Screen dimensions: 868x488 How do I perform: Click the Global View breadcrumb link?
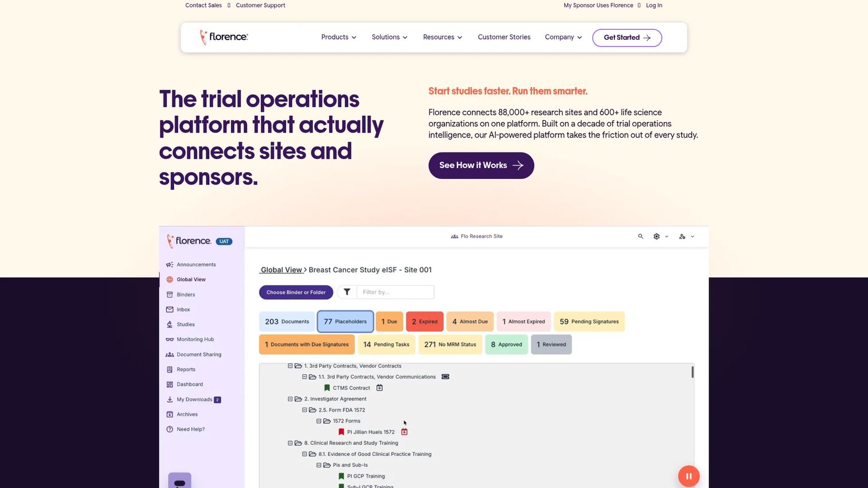click(x=281, y=270)
